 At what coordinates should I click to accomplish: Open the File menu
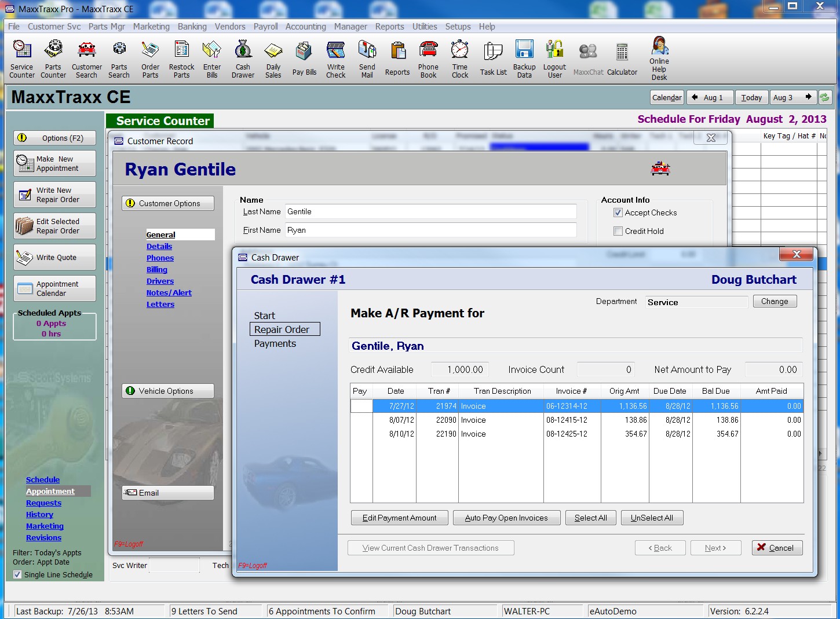[14, 27]
